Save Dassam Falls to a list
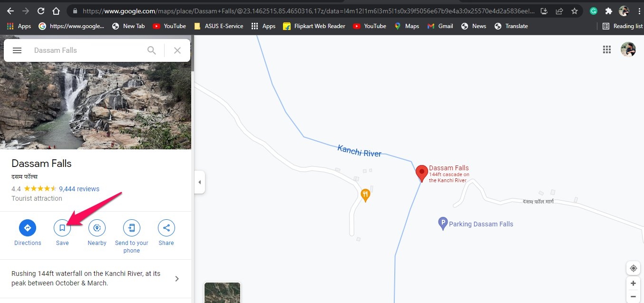Screen dimensions: 644x303 (62, 228)
